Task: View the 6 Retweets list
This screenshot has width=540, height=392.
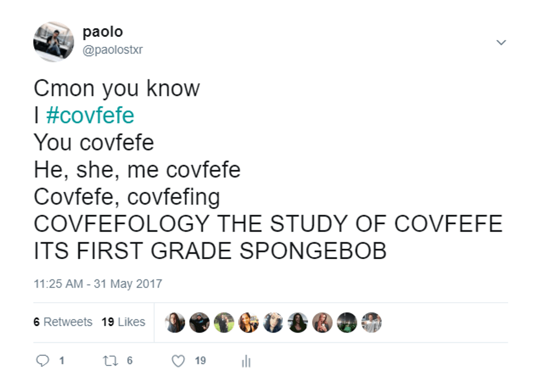Action: click(63, 322)
